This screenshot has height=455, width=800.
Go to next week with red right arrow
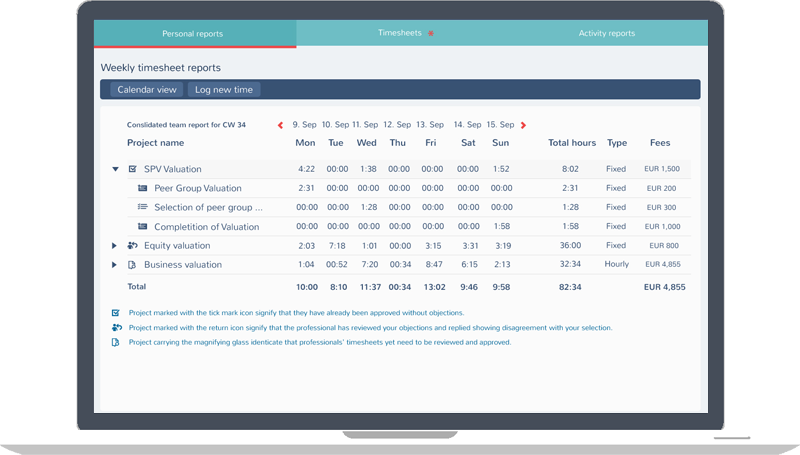tap(524, 125)
